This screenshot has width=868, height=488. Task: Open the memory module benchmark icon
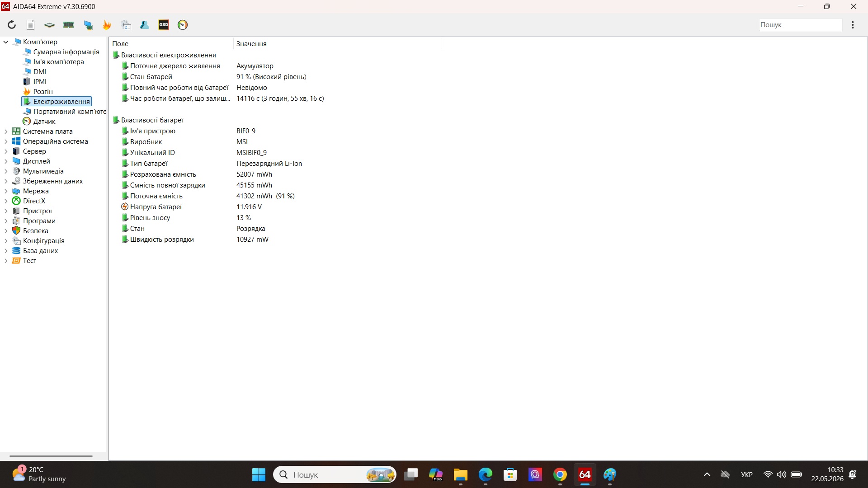click(69, 25)
